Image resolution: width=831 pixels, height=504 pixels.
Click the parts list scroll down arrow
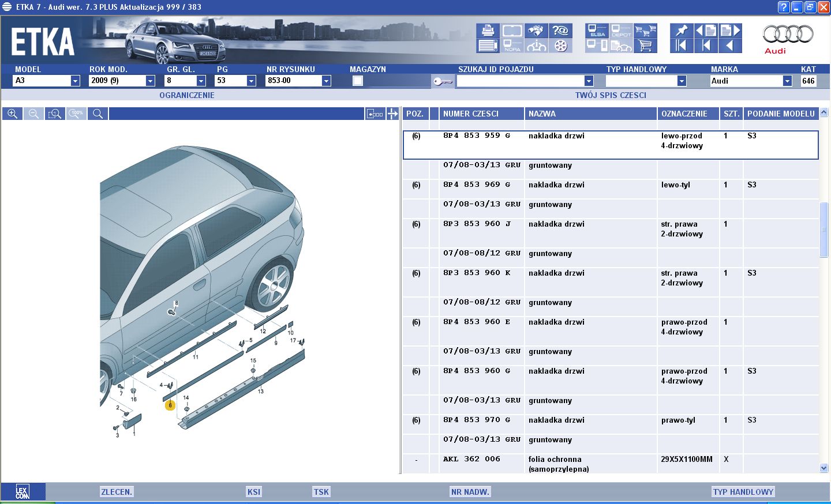point(824,468)
